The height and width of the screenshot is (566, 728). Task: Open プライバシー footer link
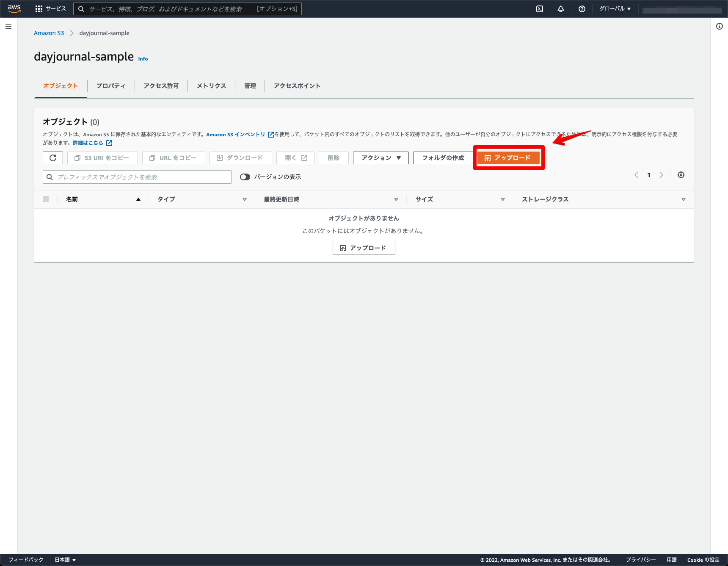(641, 560)
